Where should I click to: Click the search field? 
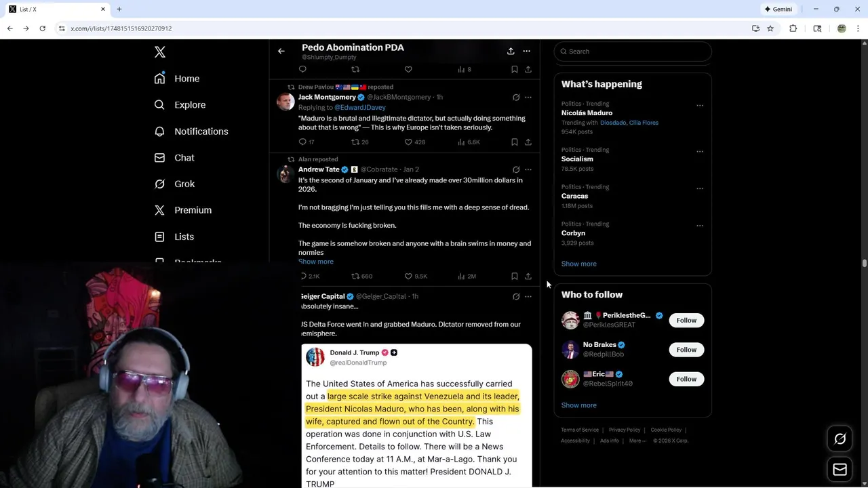point(633,52)
